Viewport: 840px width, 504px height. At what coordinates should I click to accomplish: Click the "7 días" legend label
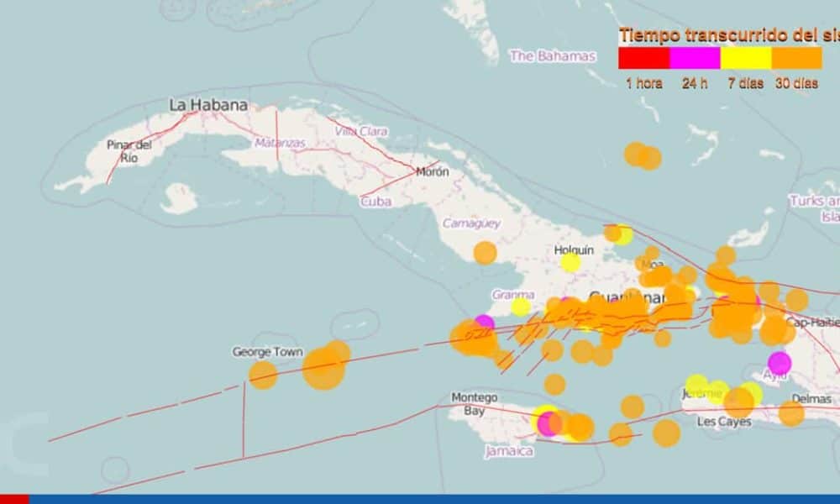[745, 83]
